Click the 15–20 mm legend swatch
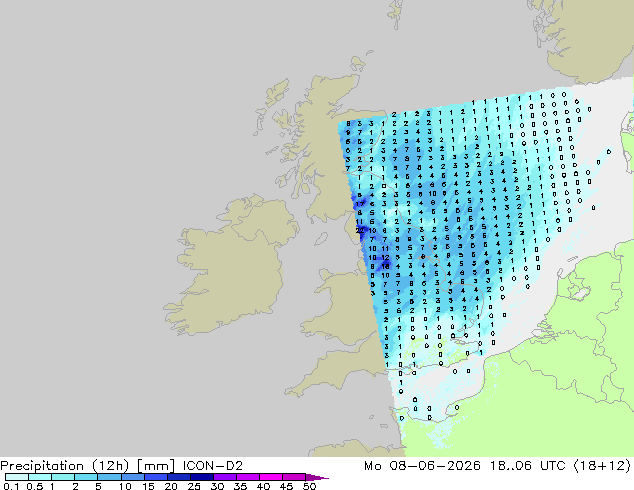Image resolution: width=634 pixels, height=490 pixels. coord(155,477)
